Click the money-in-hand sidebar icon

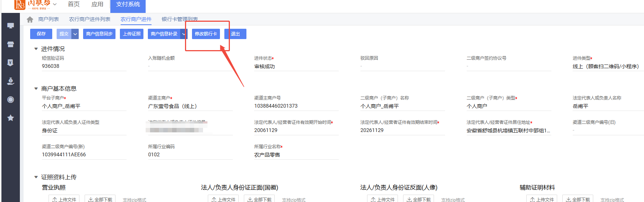[11, 81]
